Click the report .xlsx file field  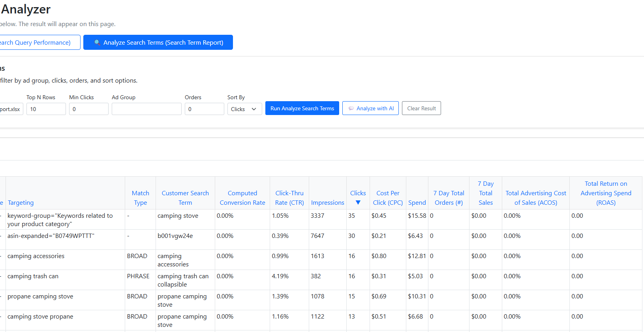tap(11, 109)
